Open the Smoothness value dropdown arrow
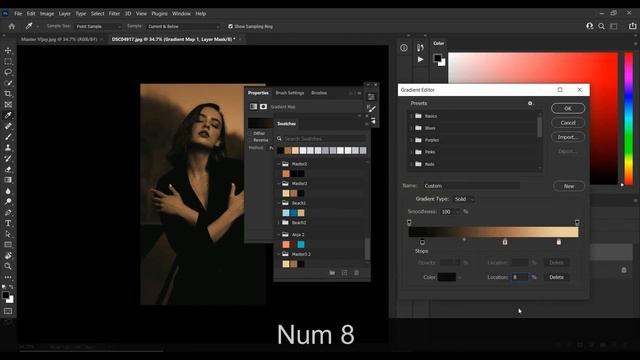This screenshot has height=360, width=640. coord(458,212)
